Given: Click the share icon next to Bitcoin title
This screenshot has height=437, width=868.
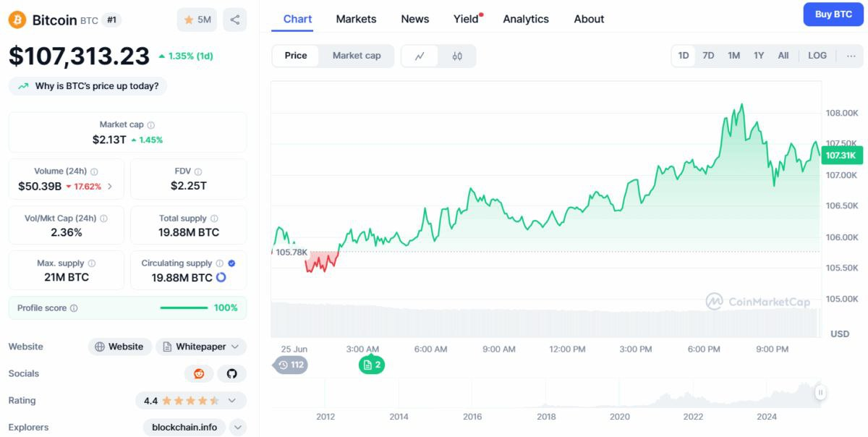Looking at the screenshot, I should (235, 20).
